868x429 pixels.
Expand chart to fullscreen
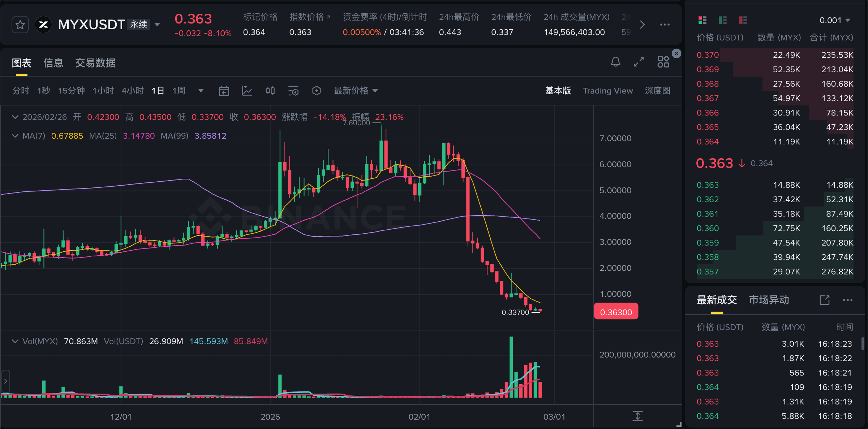(x=639, y=62)
